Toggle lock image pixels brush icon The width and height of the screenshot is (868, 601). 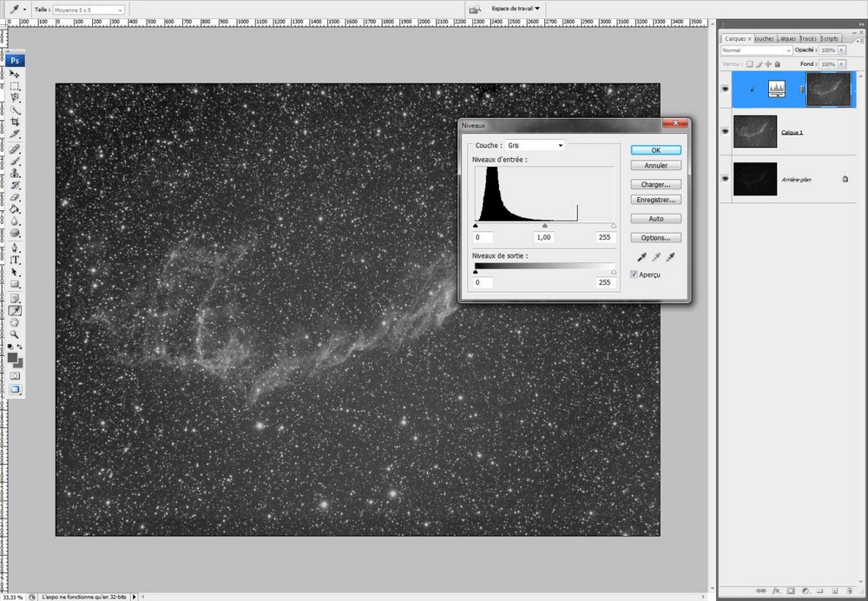coord(759,64)
